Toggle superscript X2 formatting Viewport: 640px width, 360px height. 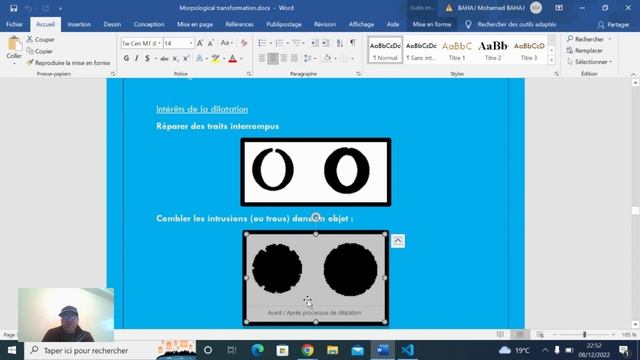pos(186,58)
